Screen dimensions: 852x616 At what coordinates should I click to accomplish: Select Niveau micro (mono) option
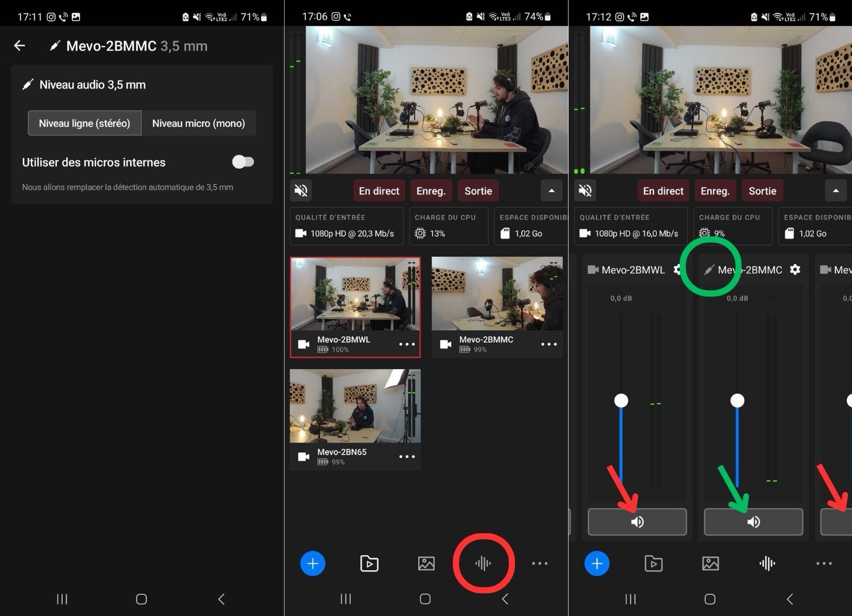[198, 123]
